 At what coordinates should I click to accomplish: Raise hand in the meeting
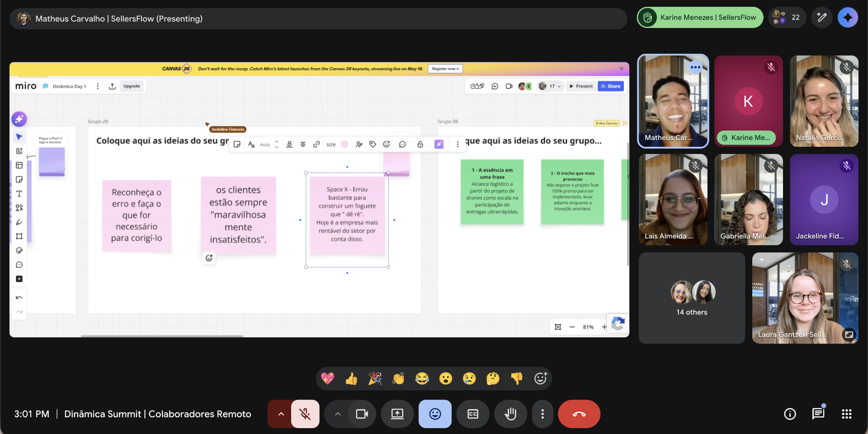click(510, 414)
